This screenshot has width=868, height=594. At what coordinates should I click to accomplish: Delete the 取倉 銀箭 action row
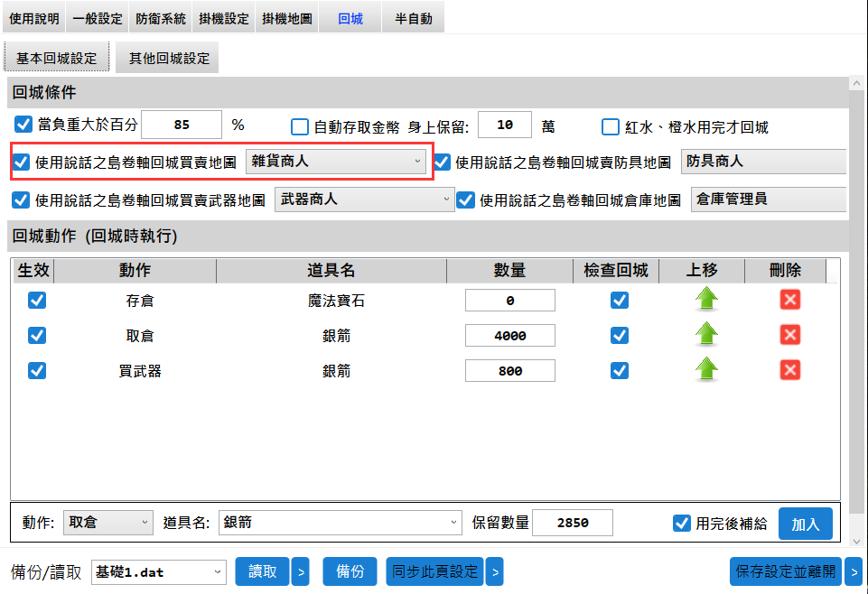pos(790,335)
